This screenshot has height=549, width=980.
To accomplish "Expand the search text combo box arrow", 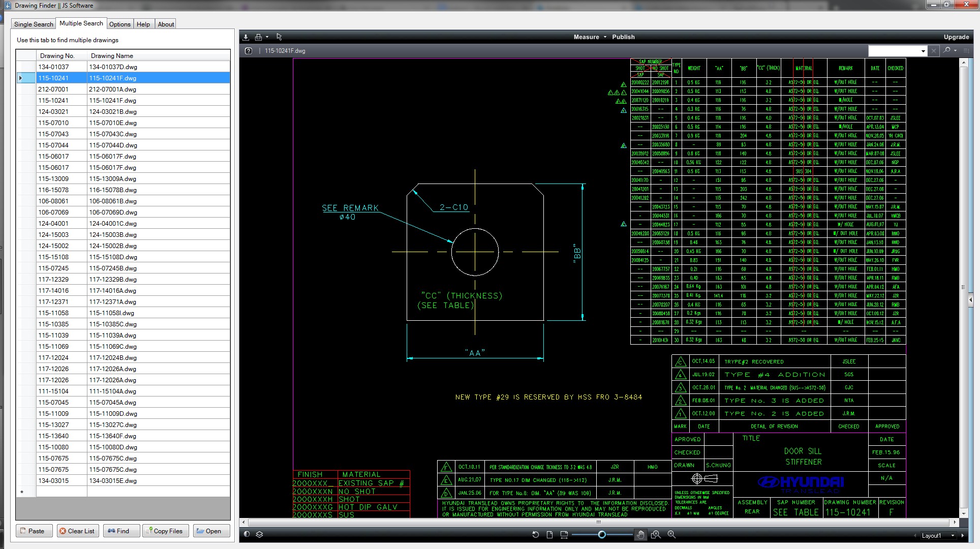I will tap(923, 51).
